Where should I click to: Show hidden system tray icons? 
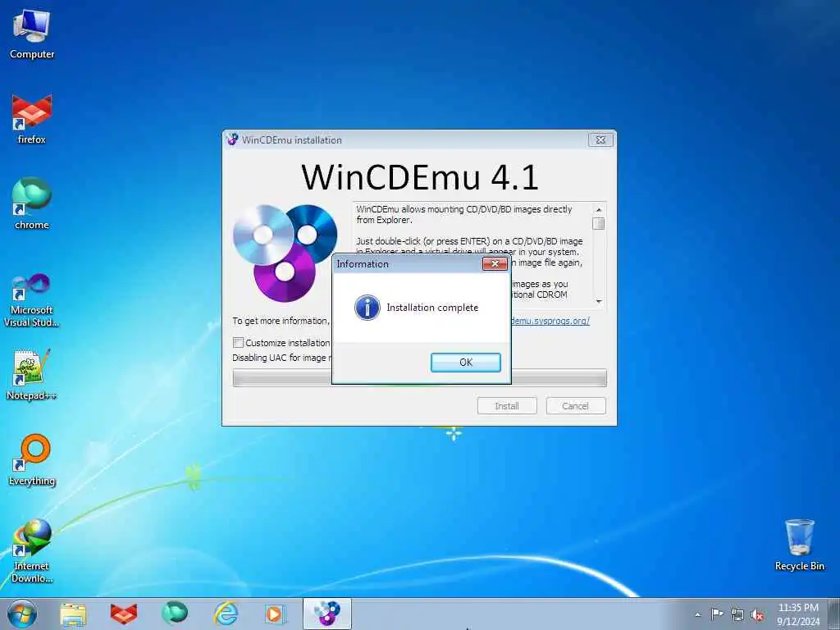click(697, 614)
